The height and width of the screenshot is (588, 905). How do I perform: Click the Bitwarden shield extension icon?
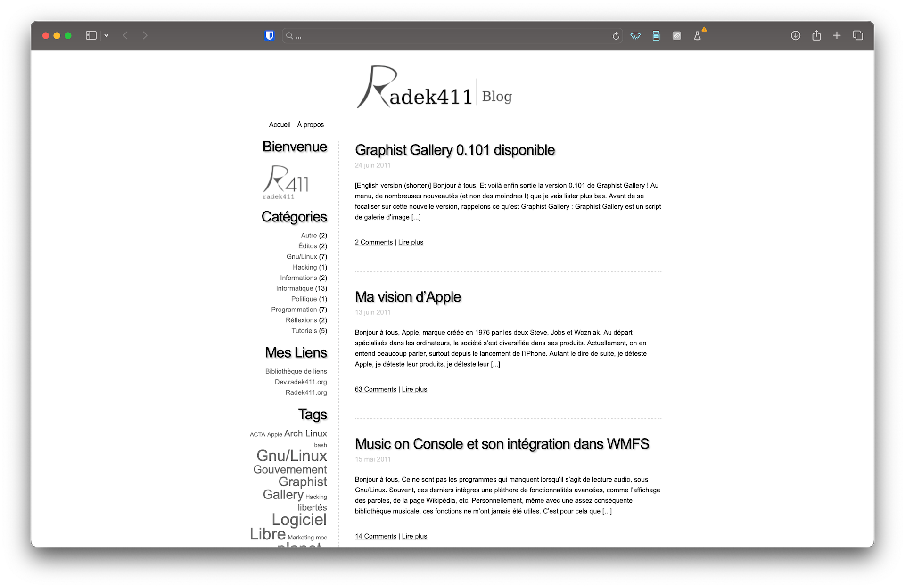pyautogui.click(x=269, y=35)
